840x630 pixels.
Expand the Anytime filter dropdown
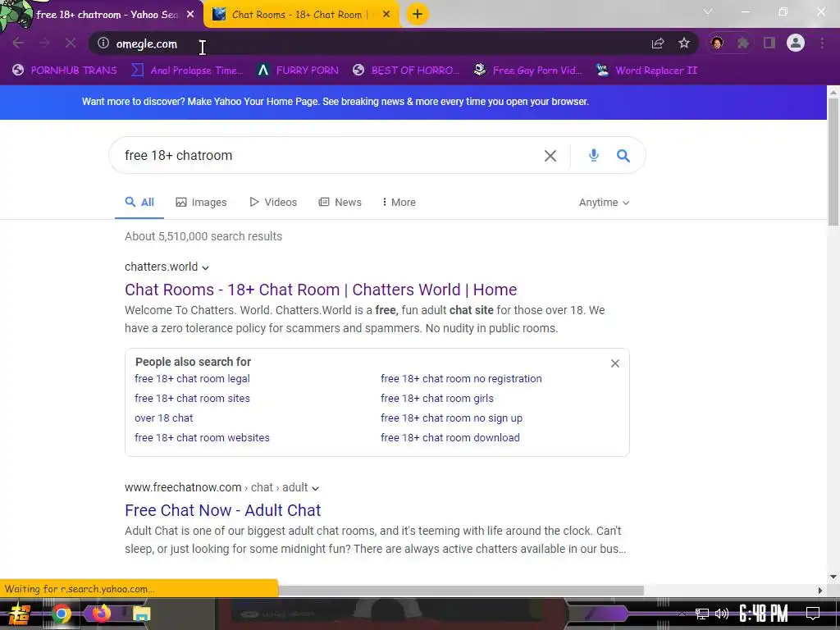click(x=604, y=203)
